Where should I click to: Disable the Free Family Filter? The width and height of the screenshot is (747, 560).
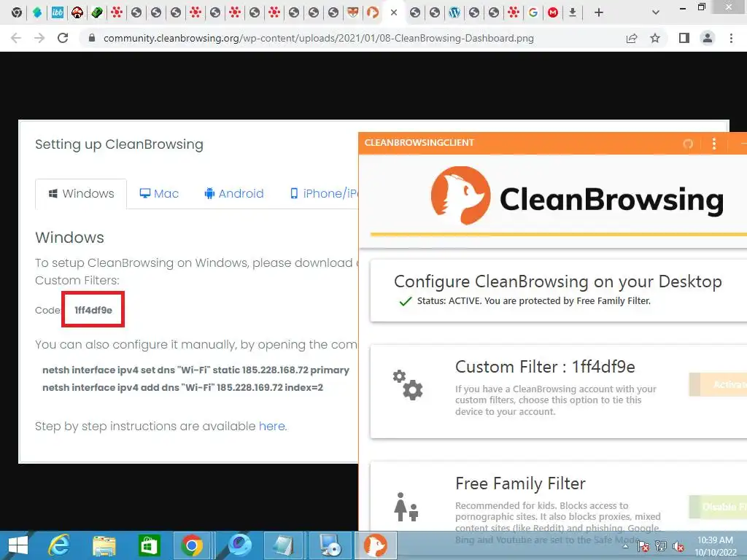click(718, 507)
